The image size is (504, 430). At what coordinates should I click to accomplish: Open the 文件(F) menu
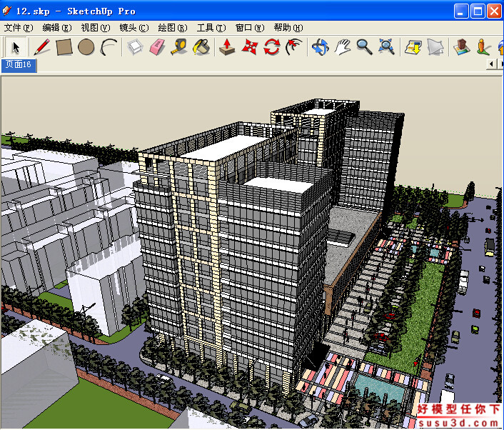pyautogui.click(x=19, y=28)
